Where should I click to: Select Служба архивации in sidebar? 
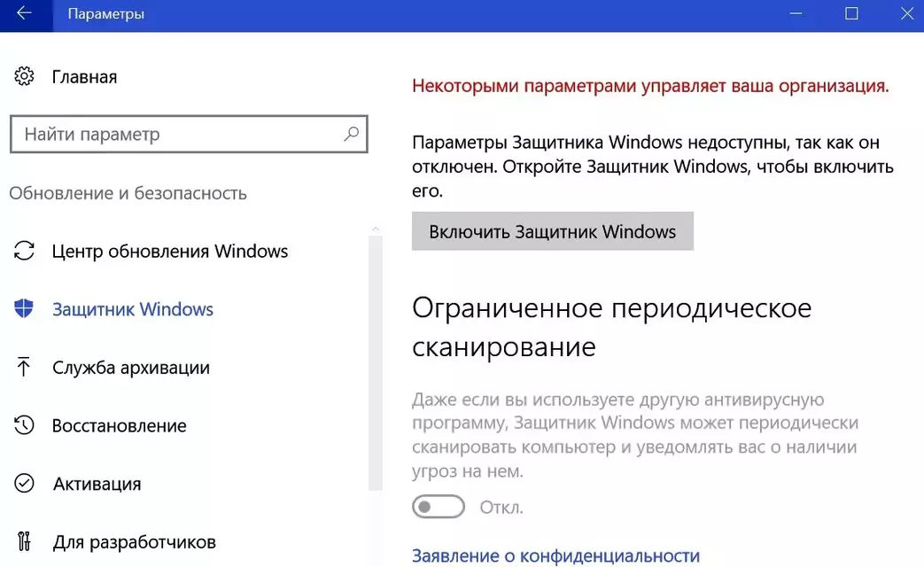[131, 368]
